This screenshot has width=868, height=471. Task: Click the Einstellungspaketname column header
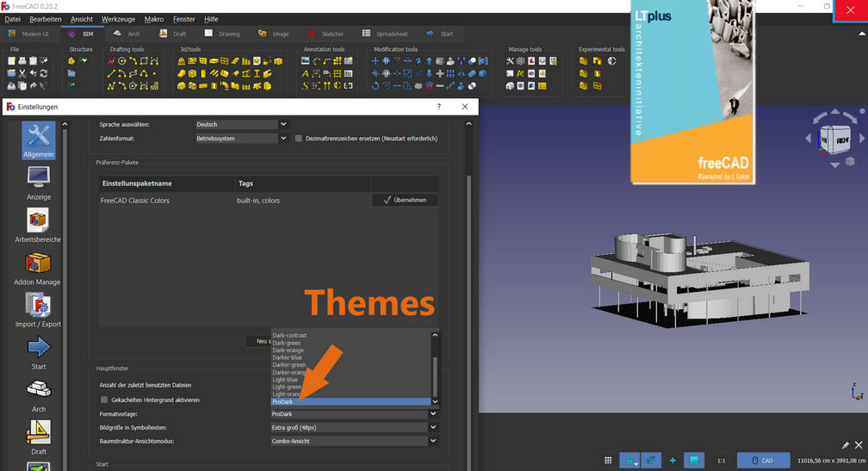coord(167,183)
